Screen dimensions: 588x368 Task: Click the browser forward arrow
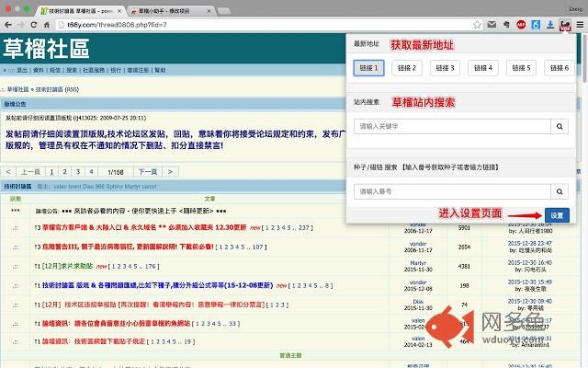coord(20,25)
